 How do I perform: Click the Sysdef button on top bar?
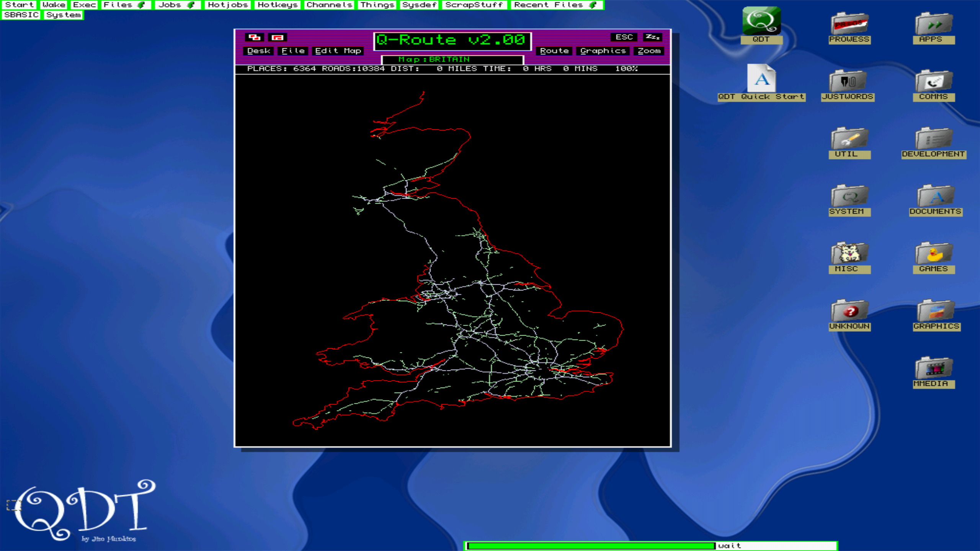[420, 5]
